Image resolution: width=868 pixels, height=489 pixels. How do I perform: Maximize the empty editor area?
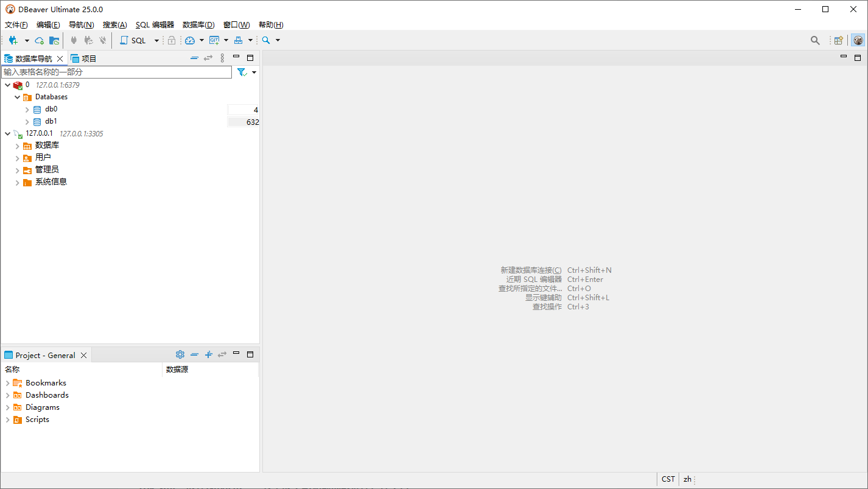click(858, 58)
